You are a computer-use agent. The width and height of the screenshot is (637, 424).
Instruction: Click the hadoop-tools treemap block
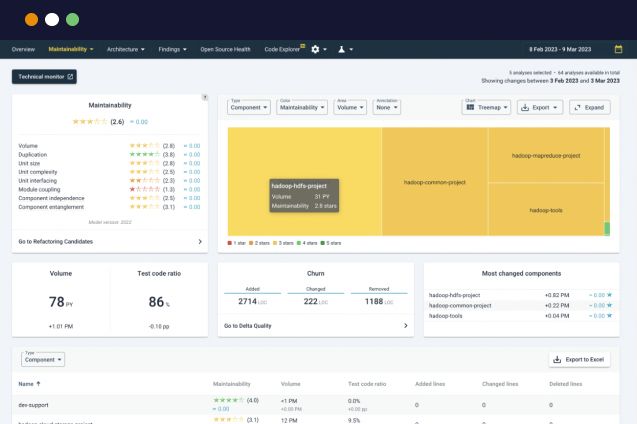[546, 210]
